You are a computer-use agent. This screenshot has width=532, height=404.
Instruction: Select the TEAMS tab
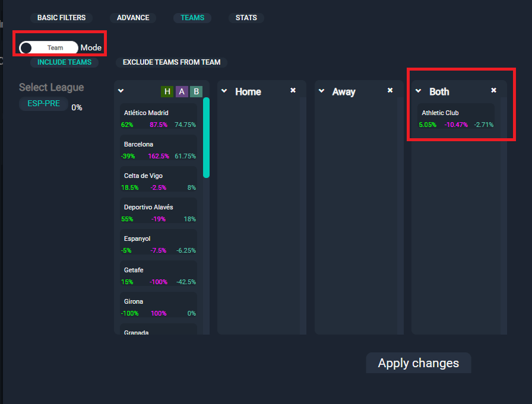click(192, 18)
